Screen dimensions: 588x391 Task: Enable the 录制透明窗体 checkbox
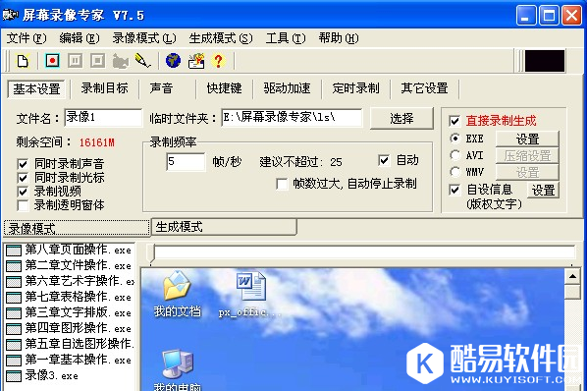tap(23, 205)
